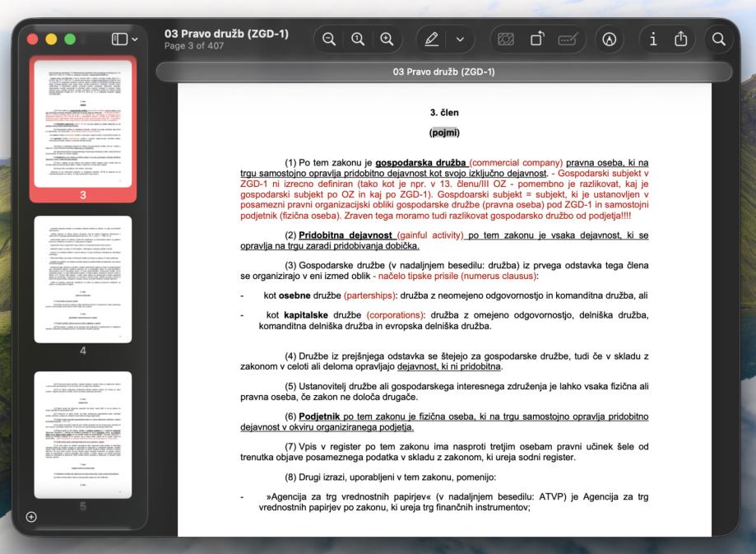Click the heading '3. člen'
Viewport: 756px width, 554px height.
[444, 113]
